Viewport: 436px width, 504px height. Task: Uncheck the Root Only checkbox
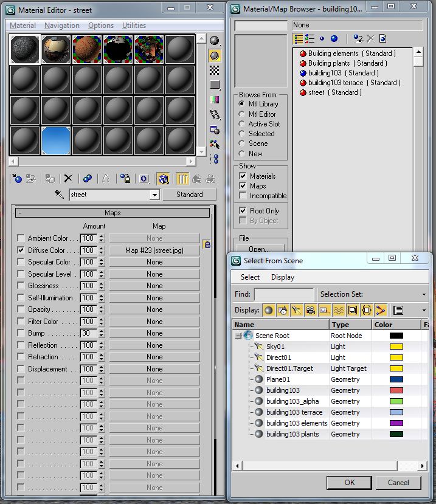tap(243, 210)
